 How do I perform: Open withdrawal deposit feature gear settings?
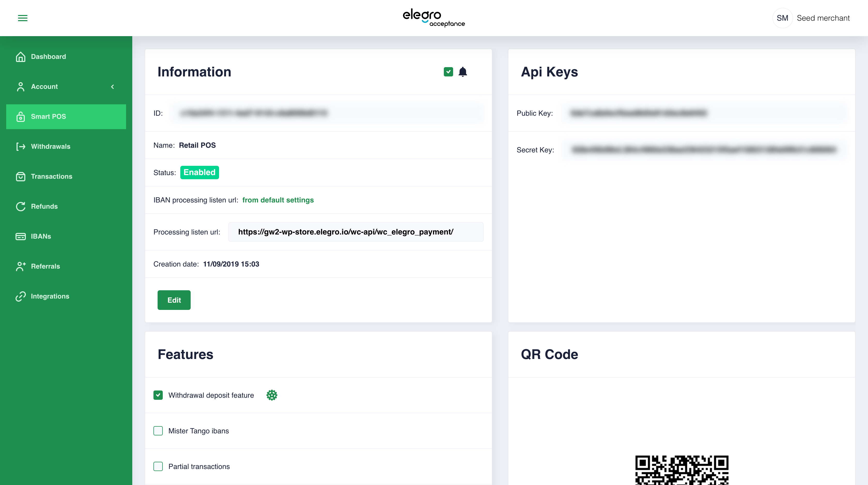coord(272,395)
